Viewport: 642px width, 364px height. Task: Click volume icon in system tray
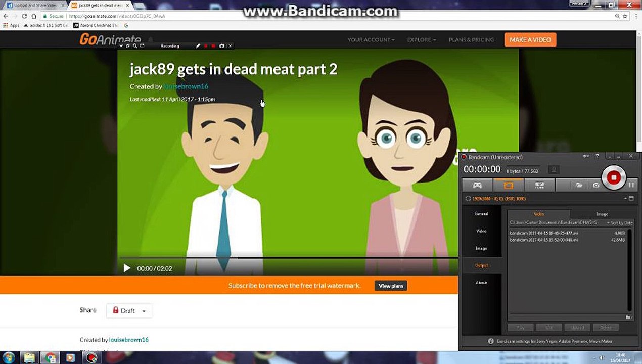coord(602,358)
